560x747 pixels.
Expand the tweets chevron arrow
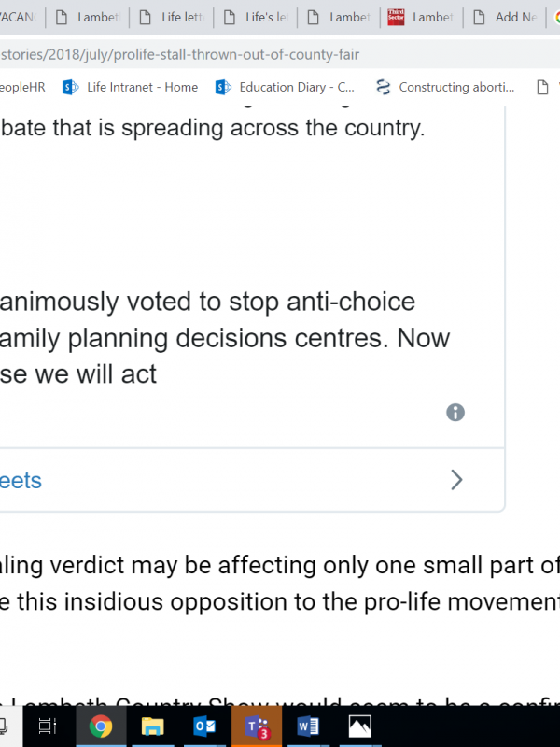456,480
